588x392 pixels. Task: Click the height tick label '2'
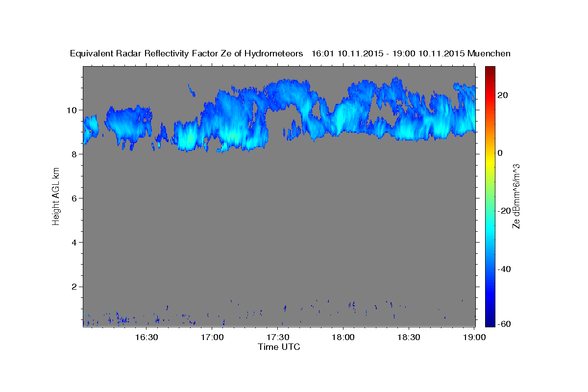coord(74,286)
